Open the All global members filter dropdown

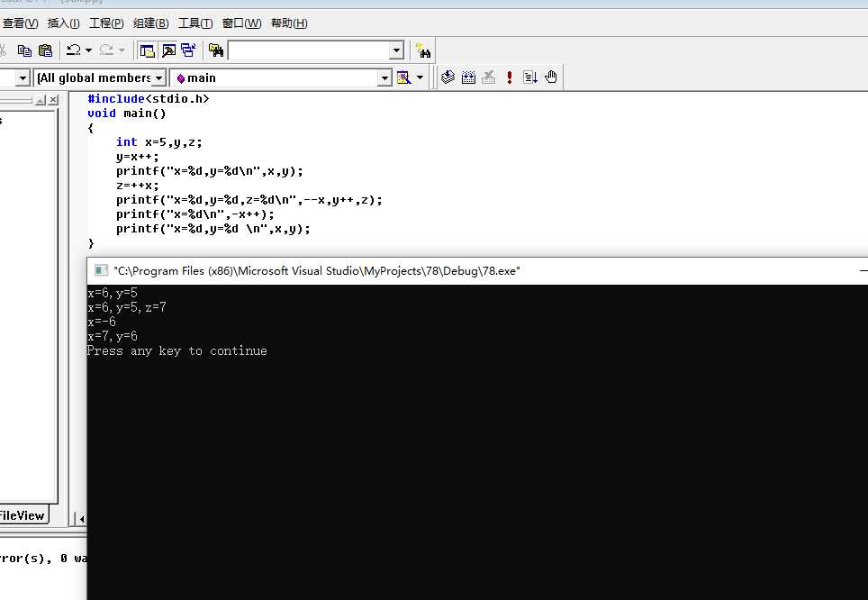158,78
